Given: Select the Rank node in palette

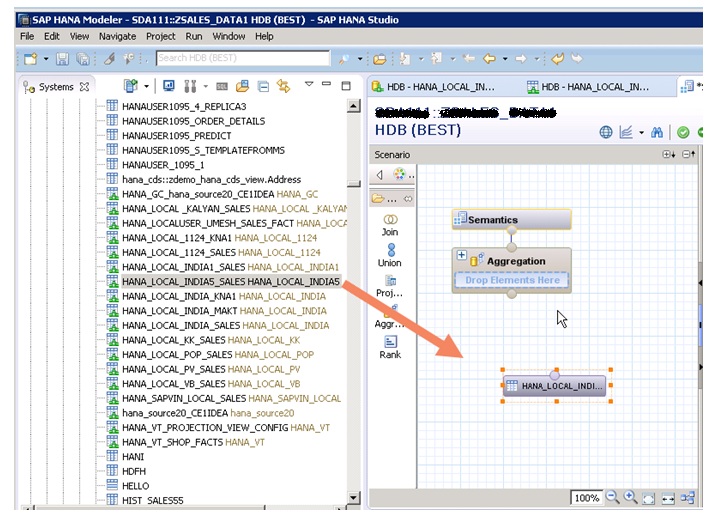Looking at the screenshot, I should click(390, 348).
